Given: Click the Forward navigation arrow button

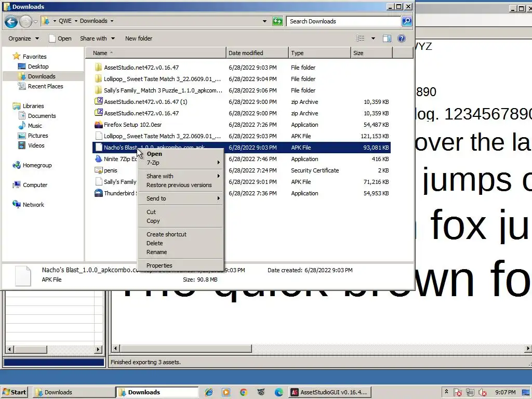Looking at the screenshot, I should point(25,22).
